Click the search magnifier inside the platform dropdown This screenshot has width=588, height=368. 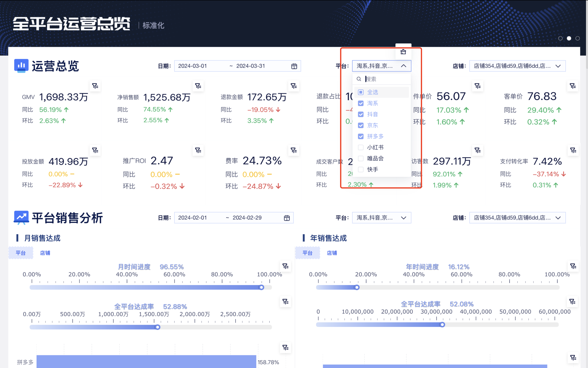tap(359, 79)
